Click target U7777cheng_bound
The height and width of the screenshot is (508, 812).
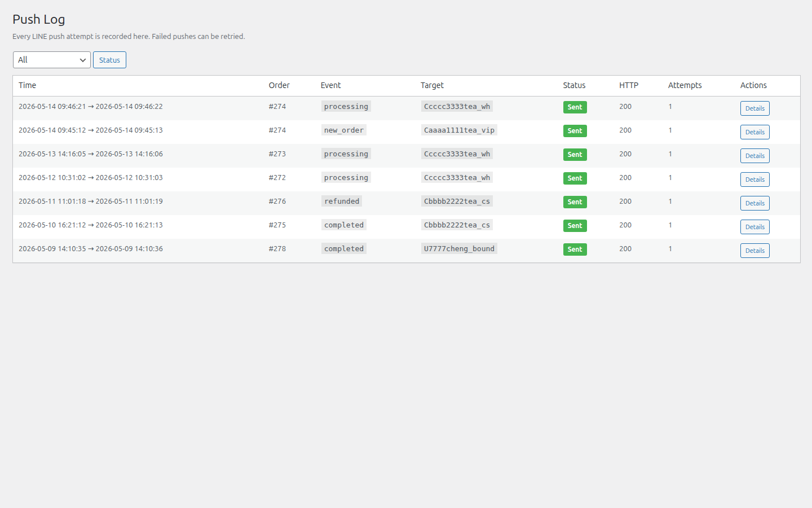point(459,248)
